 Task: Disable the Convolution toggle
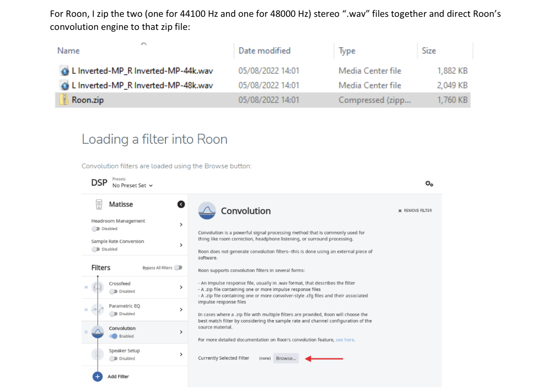click(x=113, y=336)
